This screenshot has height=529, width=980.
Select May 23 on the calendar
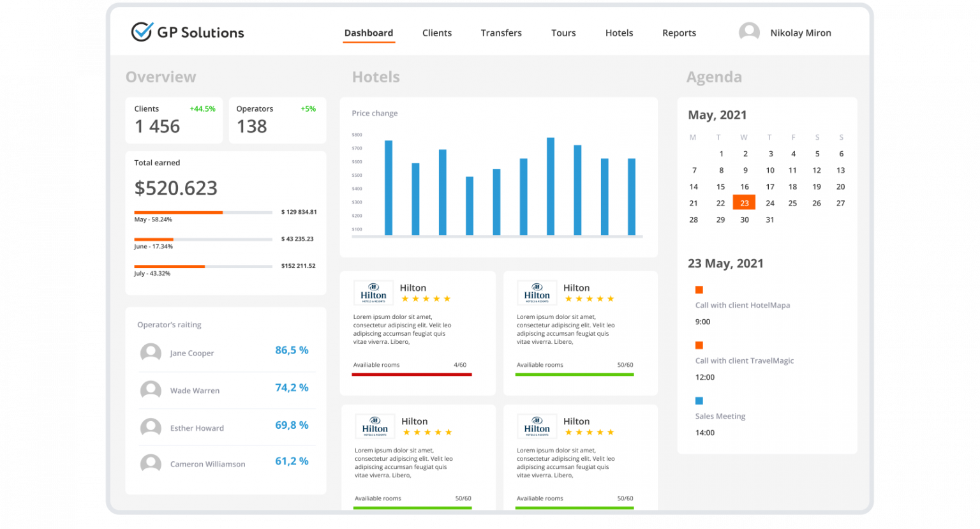click(744, 202)
